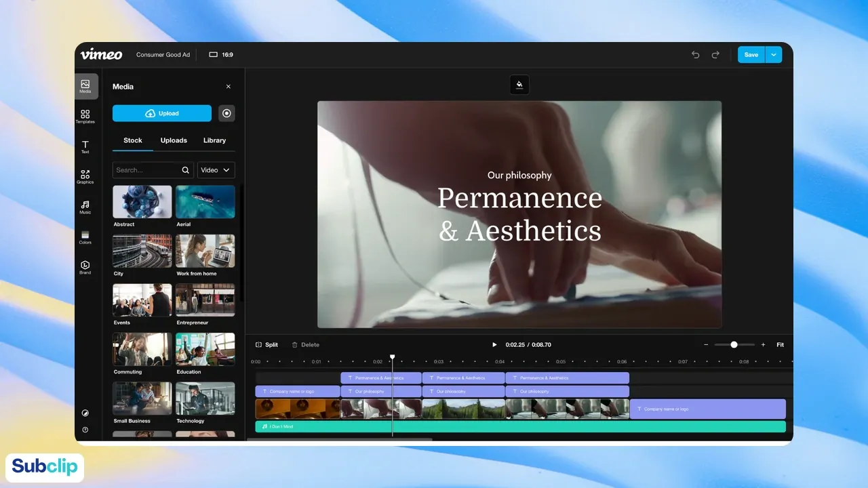Play the video preview
Image resolution: width=868 pixels, height=488 pixels.
tap(494, 345)
